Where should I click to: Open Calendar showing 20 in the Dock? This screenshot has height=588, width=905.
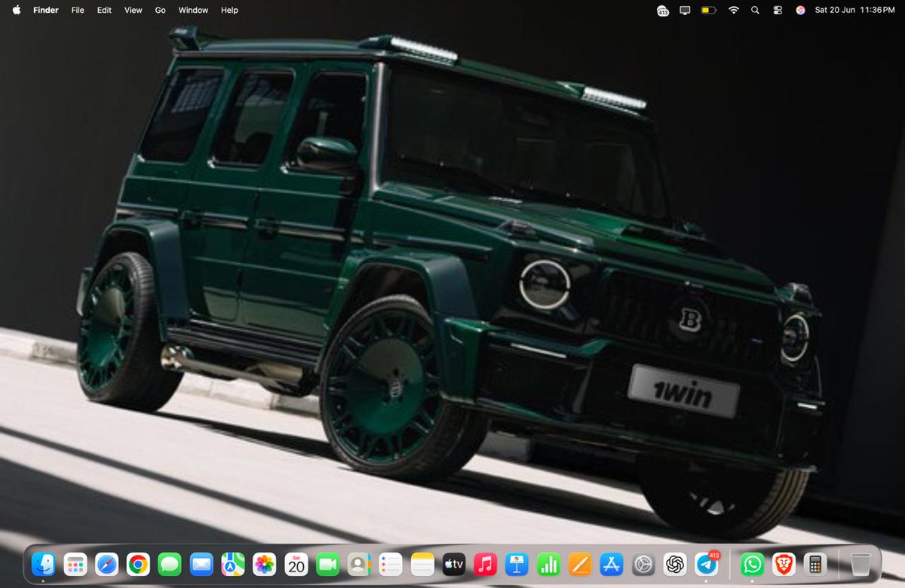click(296, 564)
